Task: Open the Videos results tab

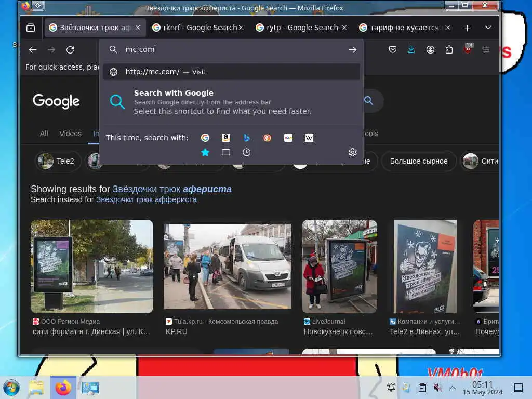Action: [x=70, y=134]
